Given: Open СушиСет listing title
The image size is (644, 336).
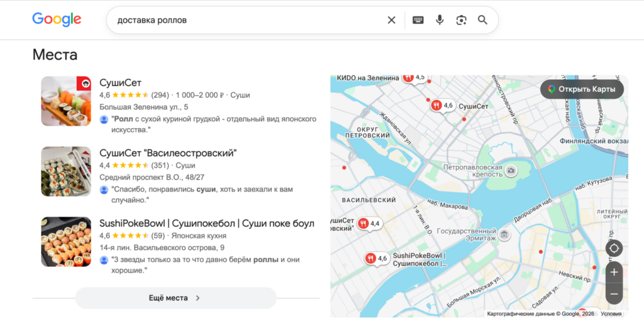Looking at the screenshot, I should coord(120,83).
